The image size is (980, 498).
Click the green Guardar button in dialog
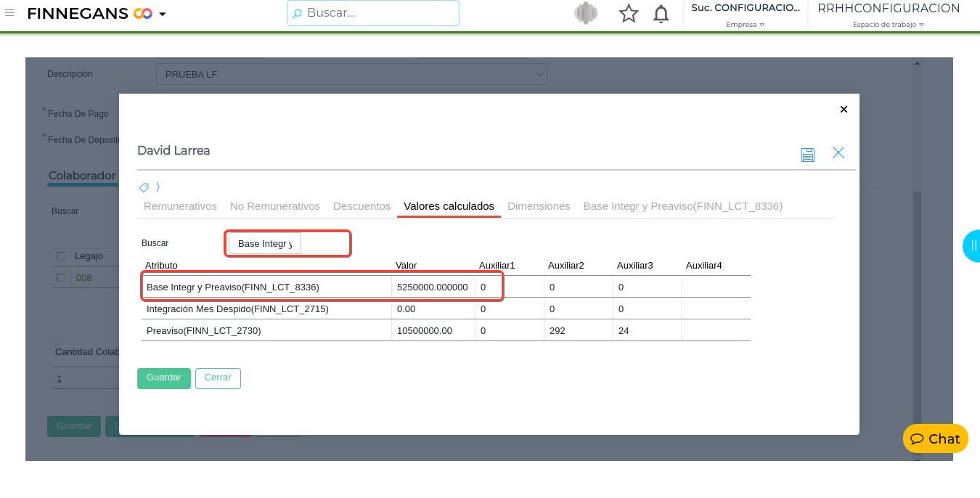click(164, 378)
